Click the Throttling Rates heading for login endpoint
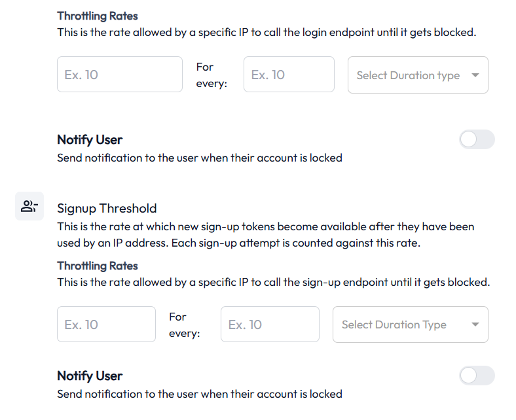This screenshot has width=516, height=420. tap(98, 16)
